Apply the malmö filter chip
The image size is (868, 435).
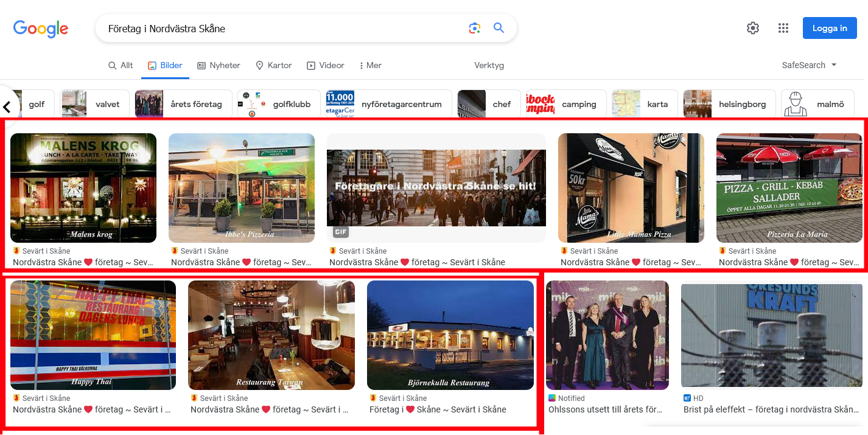818,104
